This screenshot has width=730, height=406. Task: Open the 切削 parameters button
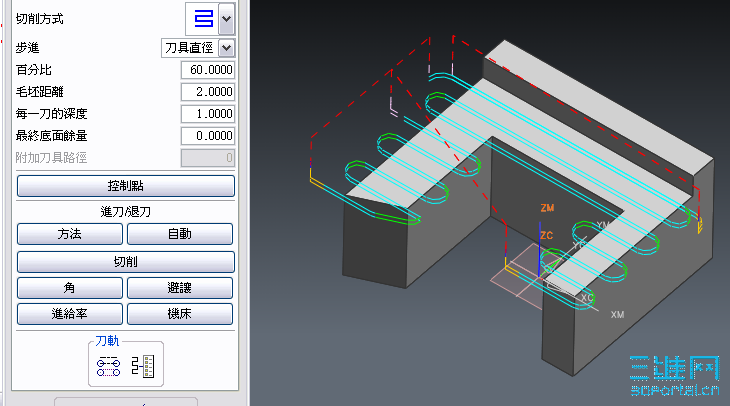(126, 262)
